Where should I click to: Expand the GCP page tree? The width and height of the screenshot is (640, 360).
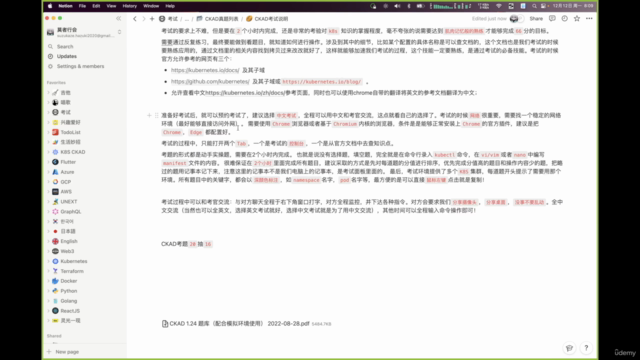pyautogui.click(x=49, y=182)
